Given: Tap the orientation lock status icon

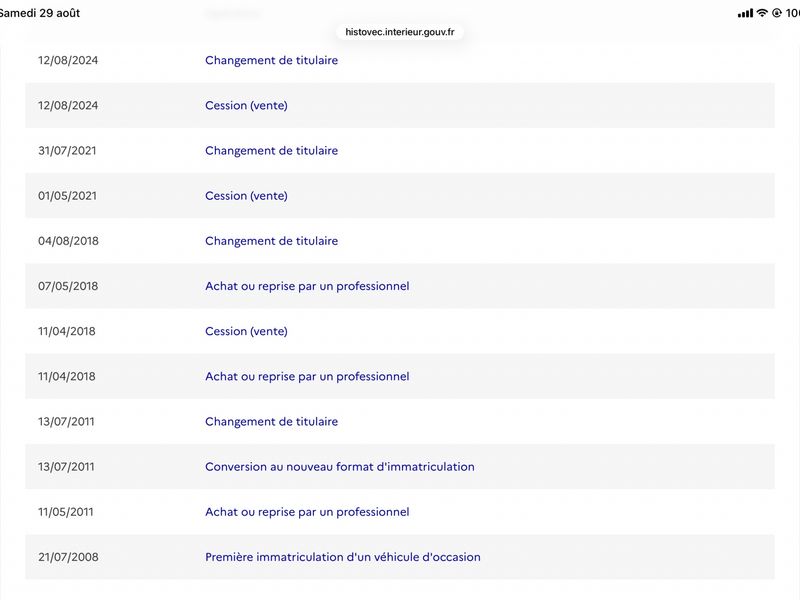Looking at the screenshot, I should coord(777,13).
